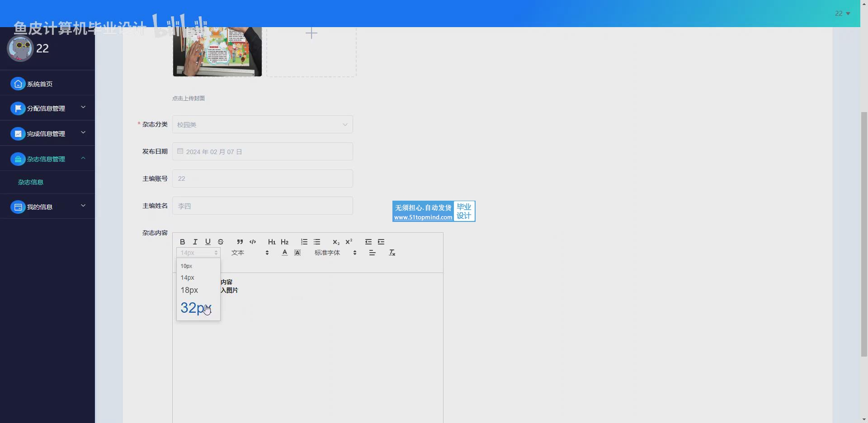
Task: Click the 点击上传封面 hint text
Action: click(x=189, y=98)
